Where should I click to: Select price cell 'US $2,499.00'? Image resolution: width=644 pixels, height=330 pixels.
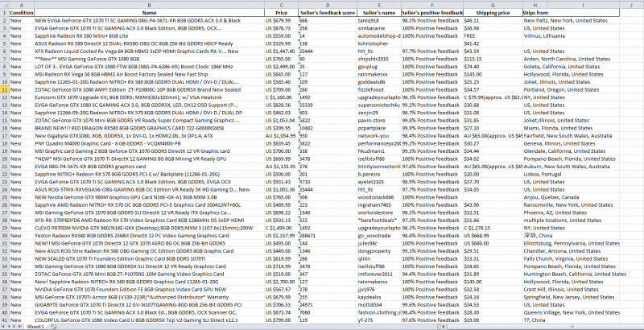281,67
